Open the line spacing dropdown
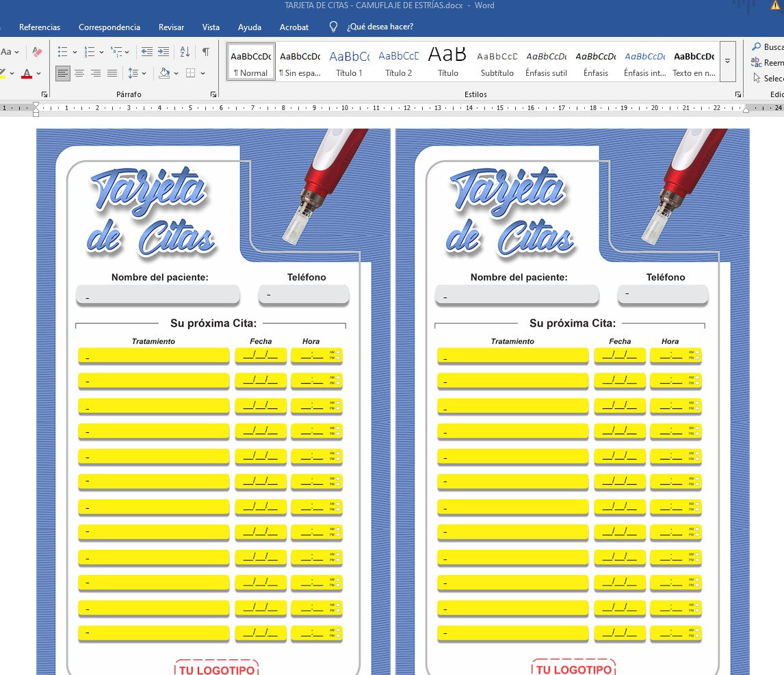784x675 pixels. pyautogui.click(x=137, y=73)
